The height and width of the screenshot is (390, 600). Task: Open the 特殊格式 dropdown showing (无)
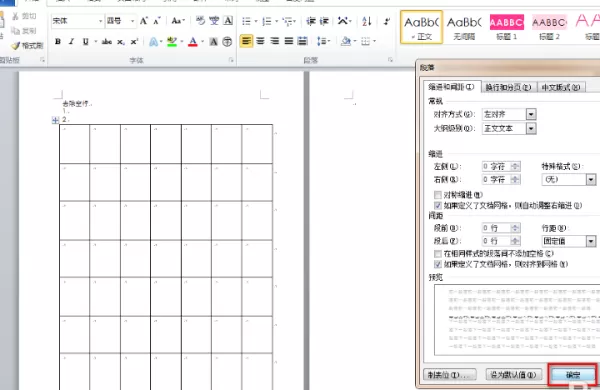point(591,179)
